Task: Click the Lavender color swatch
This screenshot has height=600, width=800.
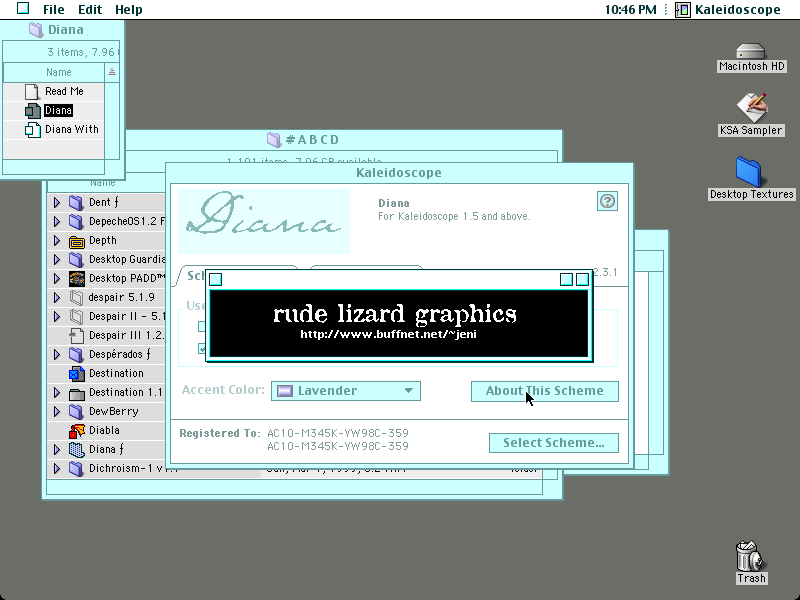Action: [285, 391]
